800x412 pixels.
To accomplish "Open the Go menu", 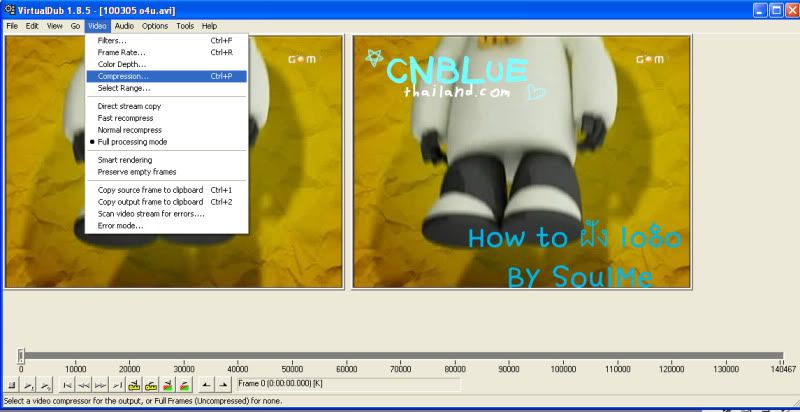I will [76, 26].
